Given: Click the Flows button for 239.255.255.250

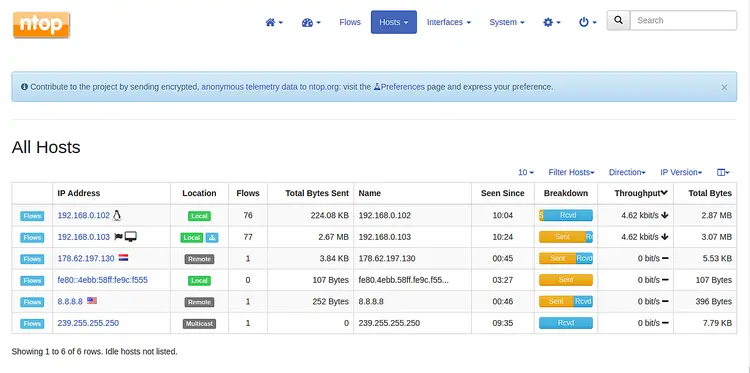Looking at the screenshot, I should click(32, 324).
